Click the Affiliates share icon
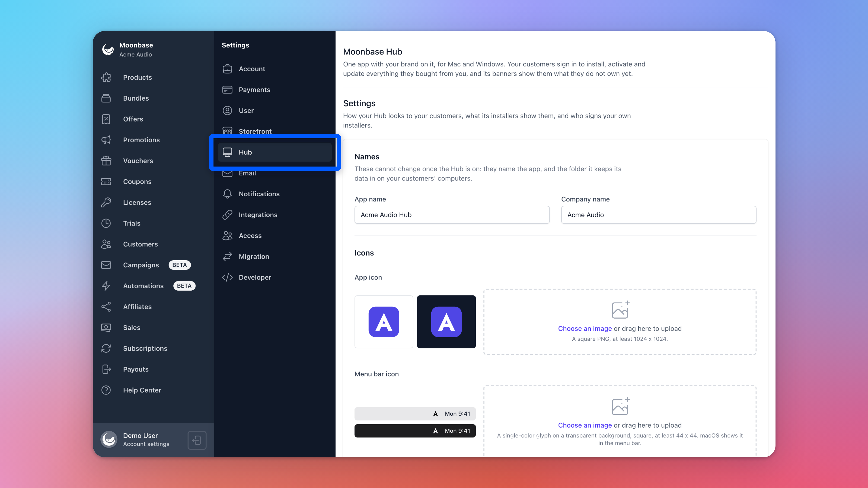 pyautogui.click(x=106, y=307)
